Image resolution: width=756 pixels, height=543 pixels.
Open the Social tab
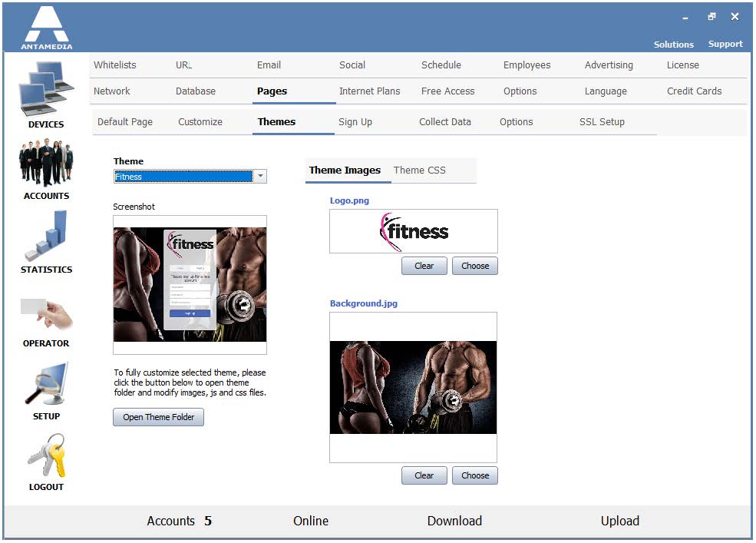click(x=352, y=65)
